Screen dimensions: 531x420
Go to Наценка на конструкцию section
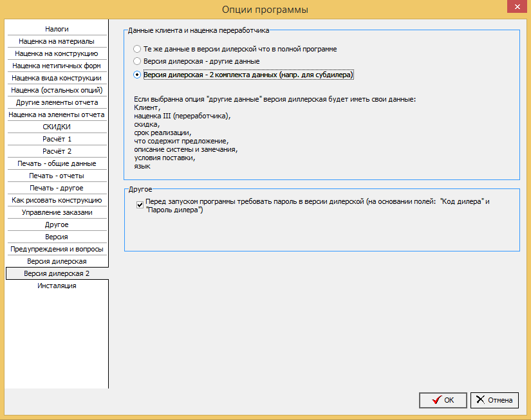(x=57, y=53)
